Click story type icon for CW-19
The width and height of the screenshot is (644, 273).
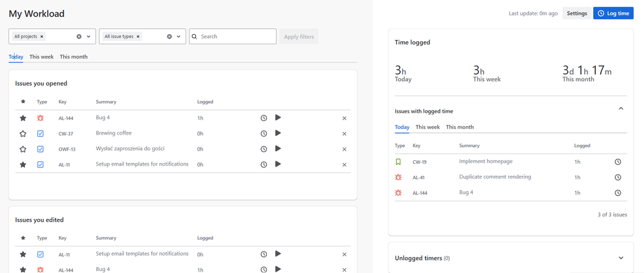click(x=398, y=162)
